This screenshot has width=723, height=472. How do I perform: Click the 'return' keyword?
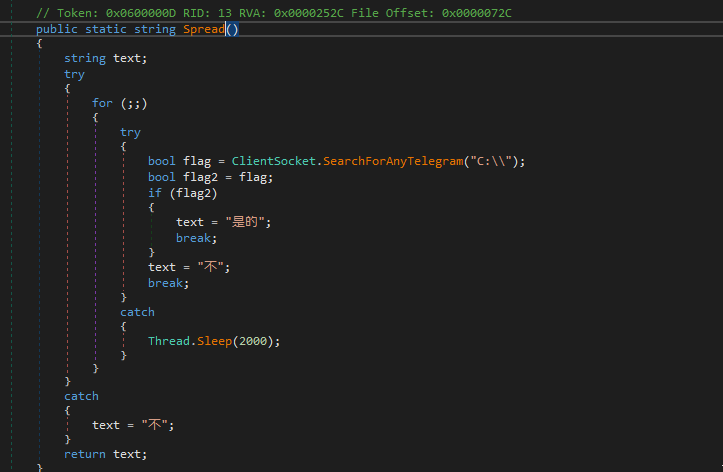tap(85, 454)
